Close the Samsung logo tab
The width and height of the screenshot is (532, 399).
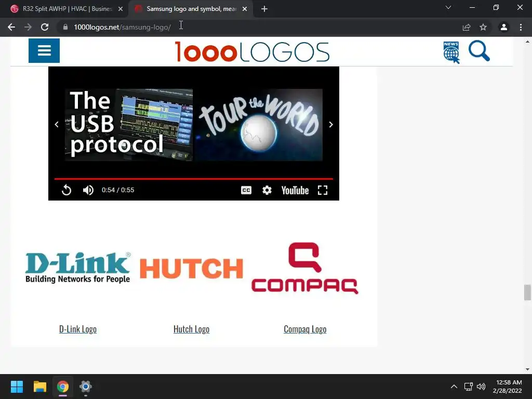point(245,9)
